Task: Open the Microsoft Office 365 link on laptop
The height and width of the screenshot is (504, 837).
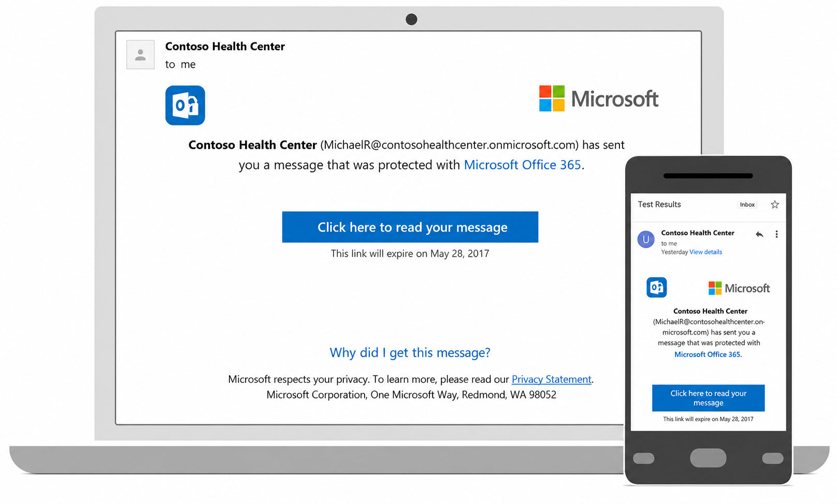Action: 522,165
